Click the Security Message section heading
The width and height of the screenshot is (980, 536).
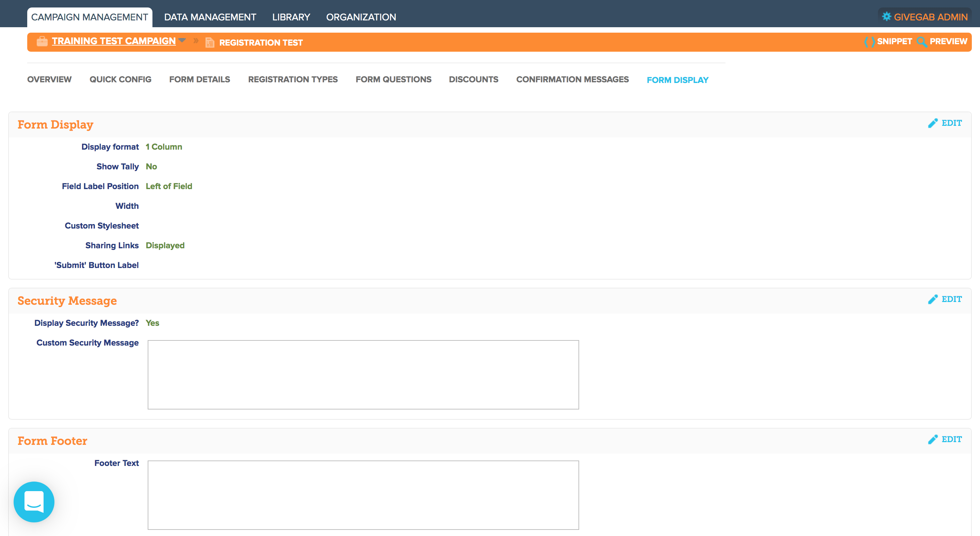tap(67, 301)
